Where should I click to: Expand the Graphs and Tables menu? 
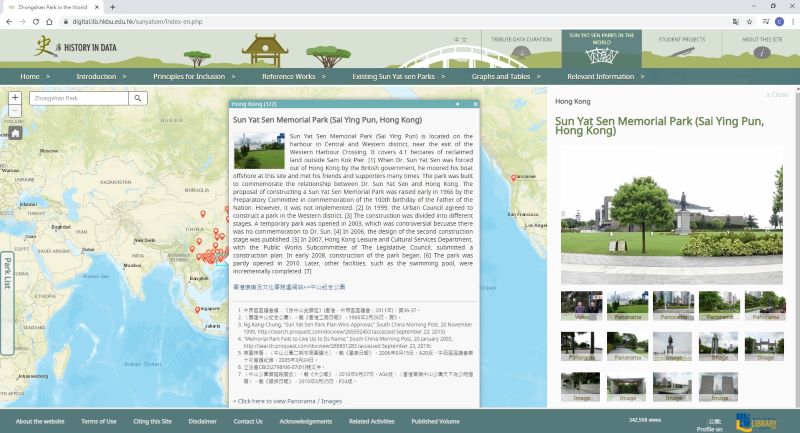point(506,77)
